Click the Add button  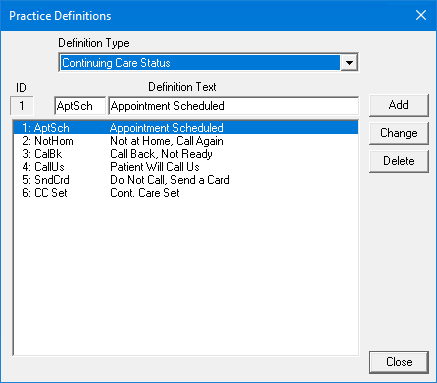pyautogui.click(x=398, y=105)
